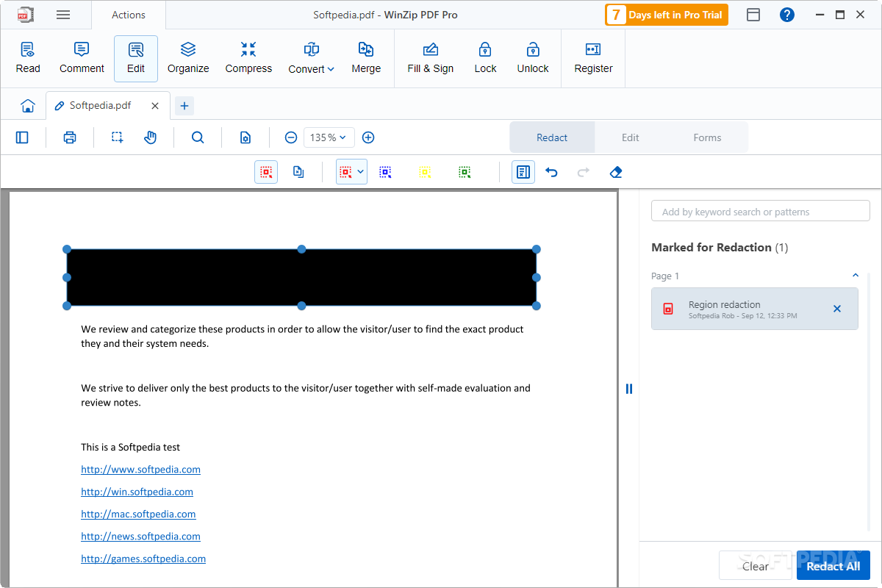The height and width of the screenshot is (588, 882).
Task: Collapse the Page 1 redaction group
Action: pos(855,276)
